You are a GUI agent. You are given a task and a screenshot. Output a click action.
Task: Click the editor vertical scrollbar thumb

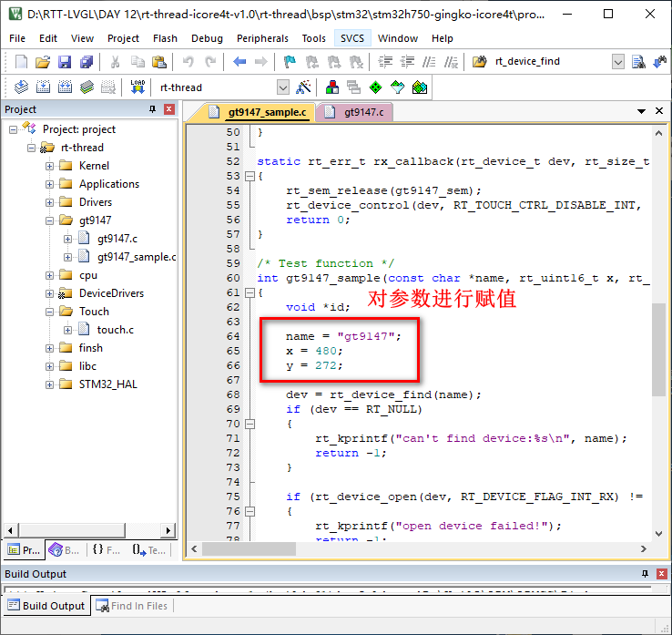[658, 349]
